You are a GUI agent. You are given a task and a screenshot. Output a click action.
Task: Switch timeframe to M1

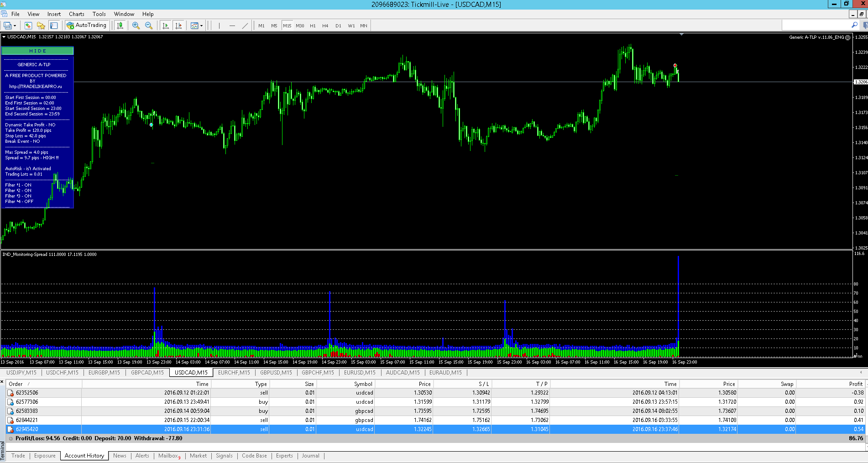coord(261,26)
